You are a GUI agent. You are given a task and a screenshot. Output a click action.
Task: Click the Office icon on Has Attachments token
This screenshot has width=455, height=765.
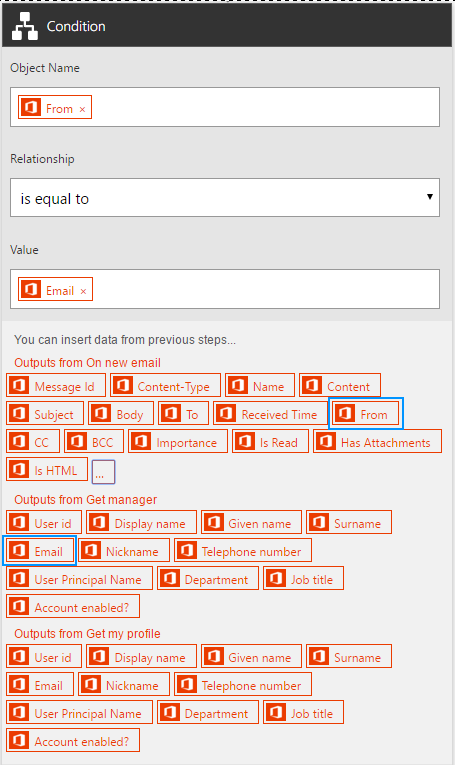[325, 442]
